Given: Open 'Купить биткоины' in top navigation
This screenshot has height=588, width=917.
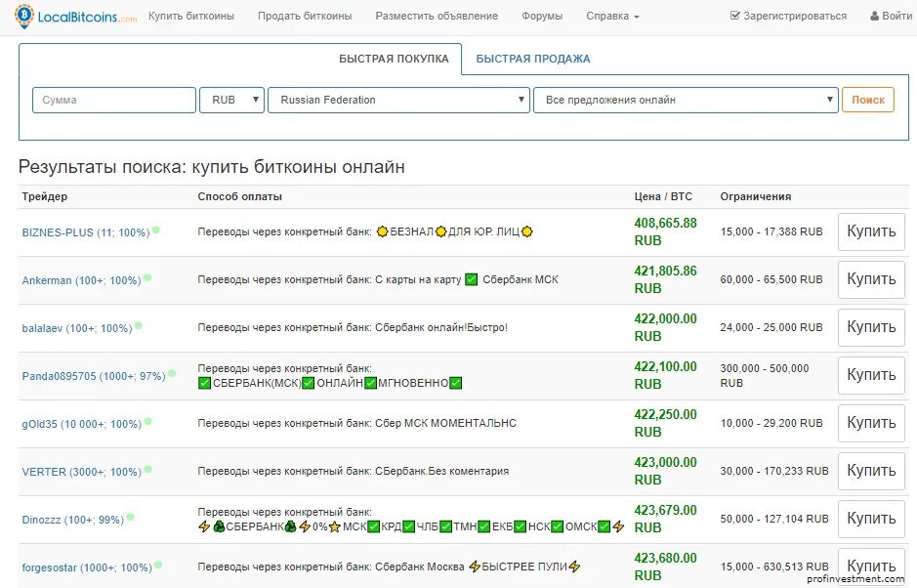Looking at the screenshot, I should 191,17.
